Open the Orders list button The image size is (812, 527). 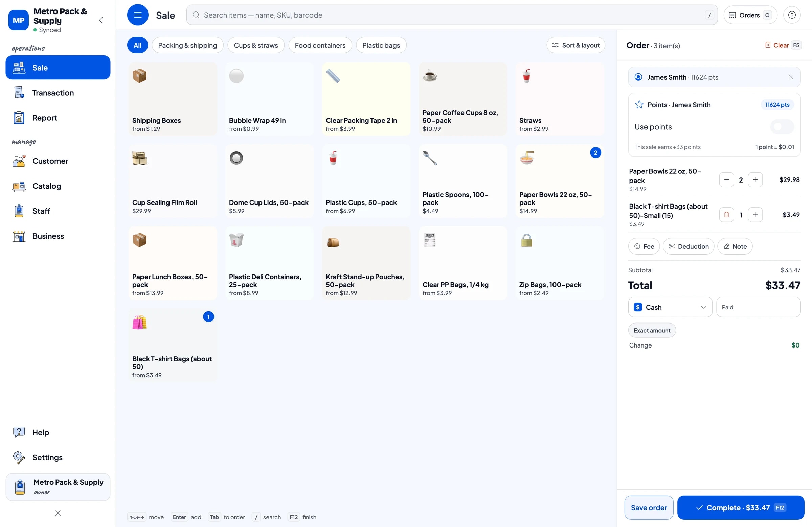[750, 15]
